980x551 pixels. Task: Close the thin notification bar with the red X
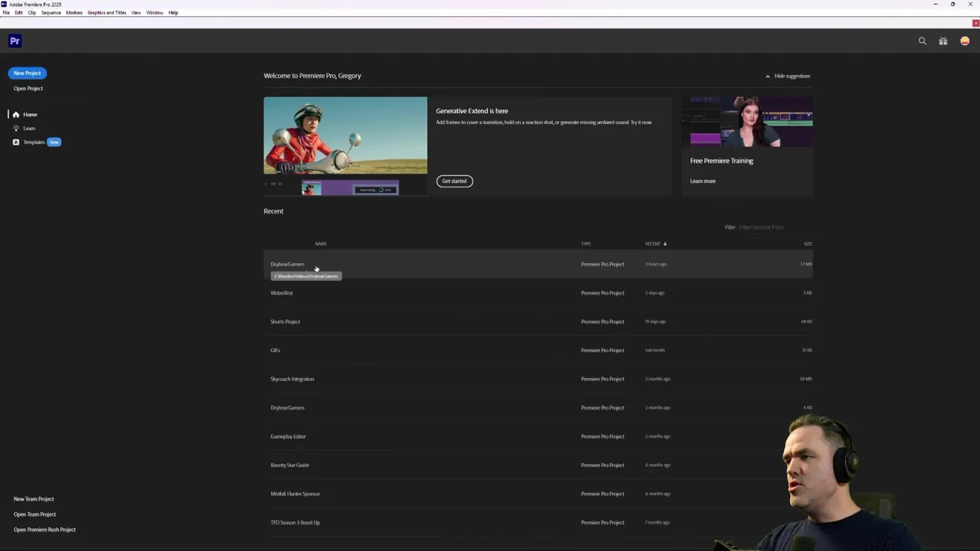click(x=975, y=24)
